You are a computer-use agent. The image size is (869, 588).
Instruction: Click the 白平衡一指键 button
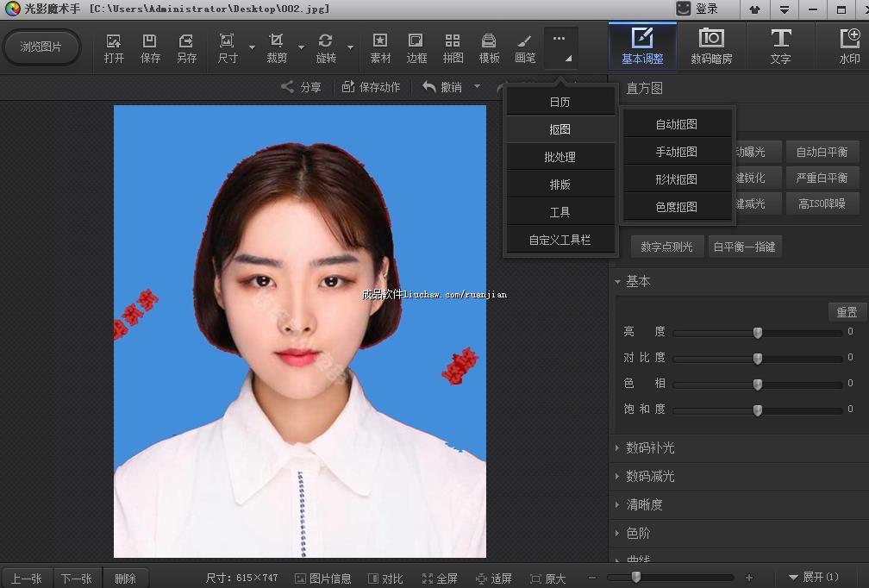tap(745, 247)
